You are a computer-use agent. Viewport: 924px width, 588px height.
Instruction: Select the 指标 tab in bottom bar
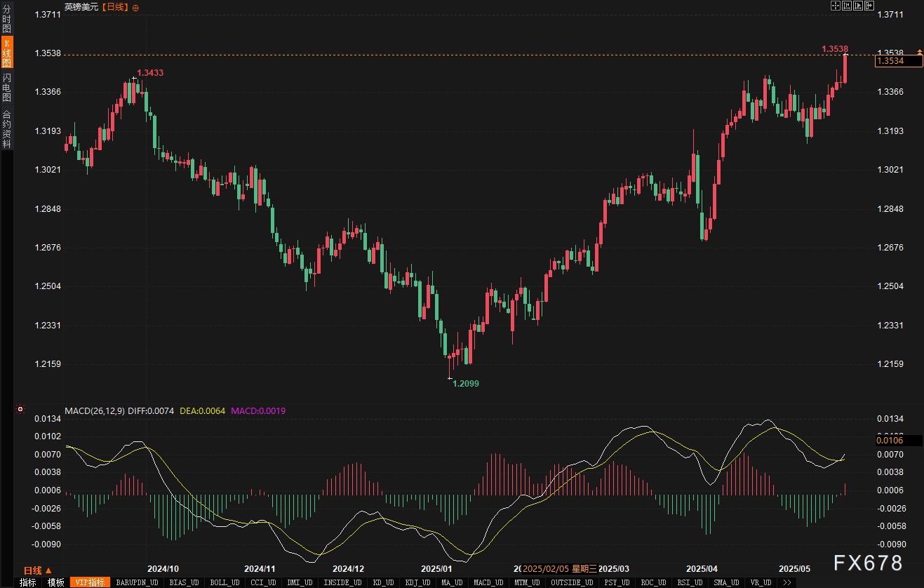pos(27,582)
